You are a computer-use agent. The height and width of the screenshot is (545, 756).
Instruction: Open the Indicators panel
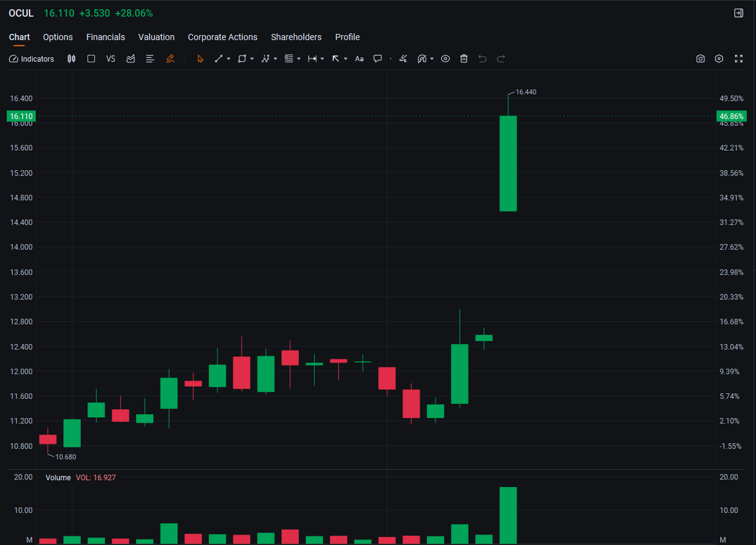(31, 59)
